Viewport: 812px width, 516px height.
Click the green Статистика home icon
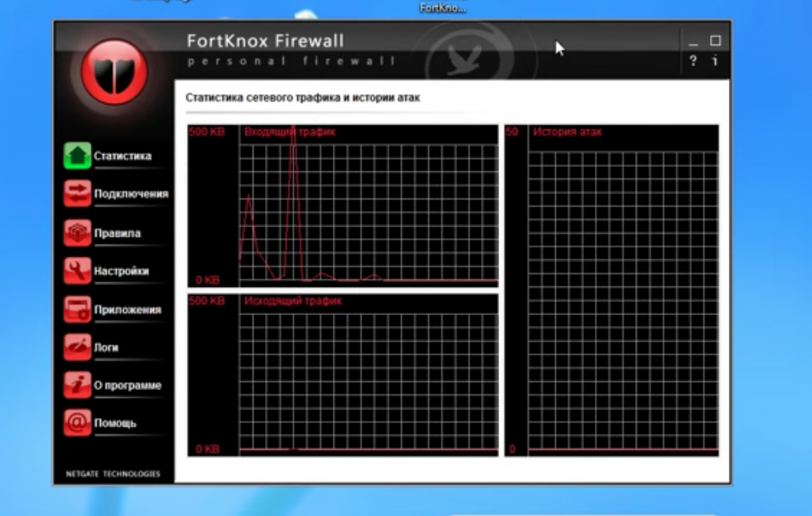[x=77, y=155]
